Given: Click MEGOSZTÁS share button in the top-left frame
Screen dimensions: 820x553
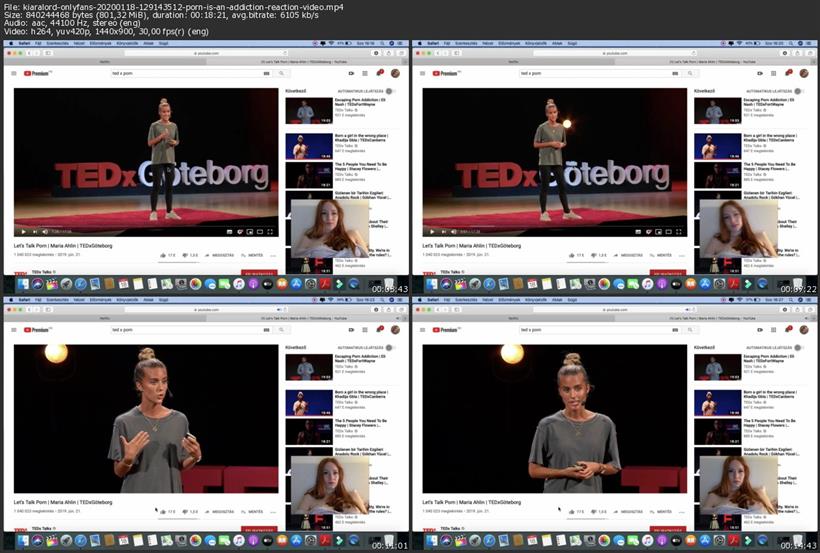Looking at the screenshot, I should pos(220,255).
